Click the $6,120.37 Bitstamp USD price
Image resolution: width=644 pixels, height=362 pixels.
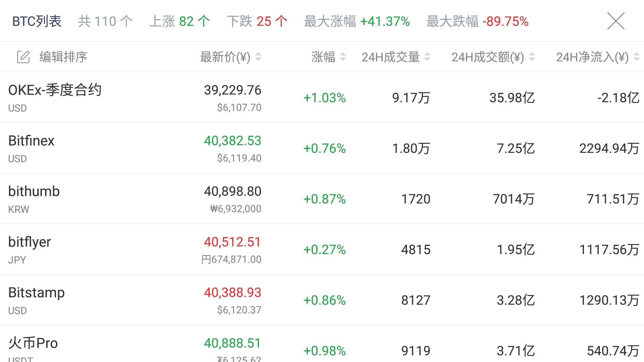click(x=239, y=310)
